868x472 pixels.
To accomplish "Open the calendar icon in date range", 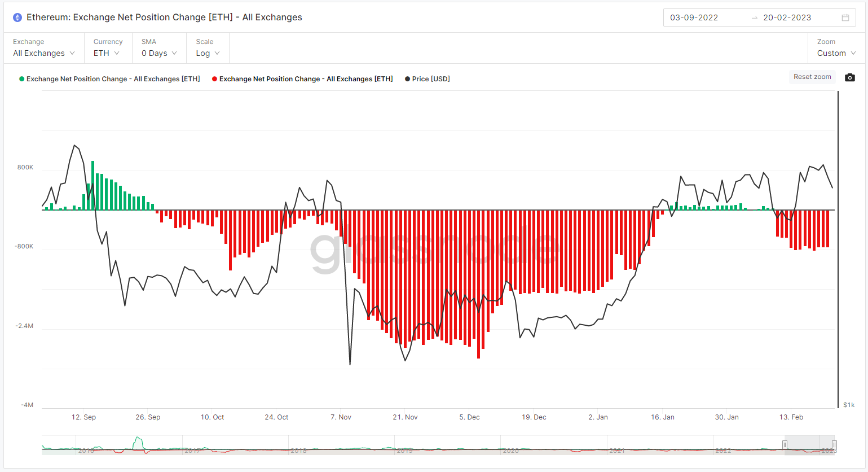I will pyautogui.click(x=845, y=18).
